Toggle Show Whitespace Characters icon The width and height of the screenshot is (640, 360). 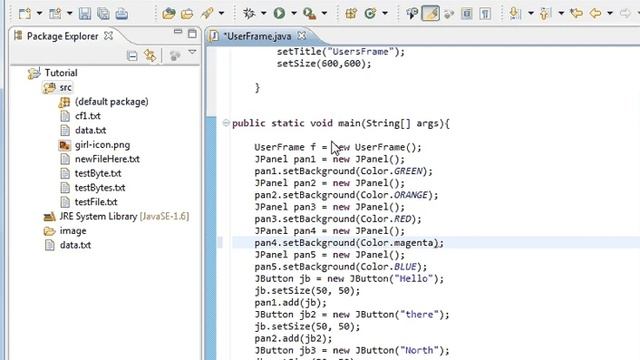[485, 13]
